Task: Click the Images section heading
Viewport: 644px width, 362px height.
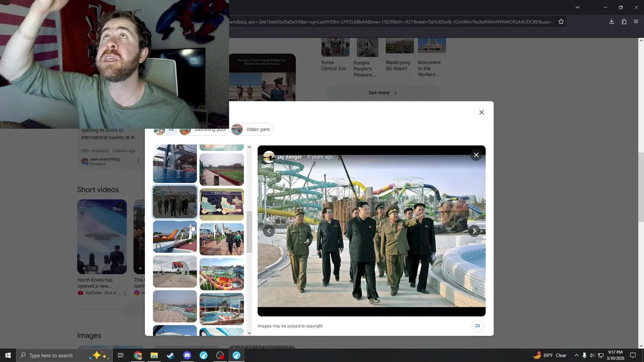Action: coord(89,335)
